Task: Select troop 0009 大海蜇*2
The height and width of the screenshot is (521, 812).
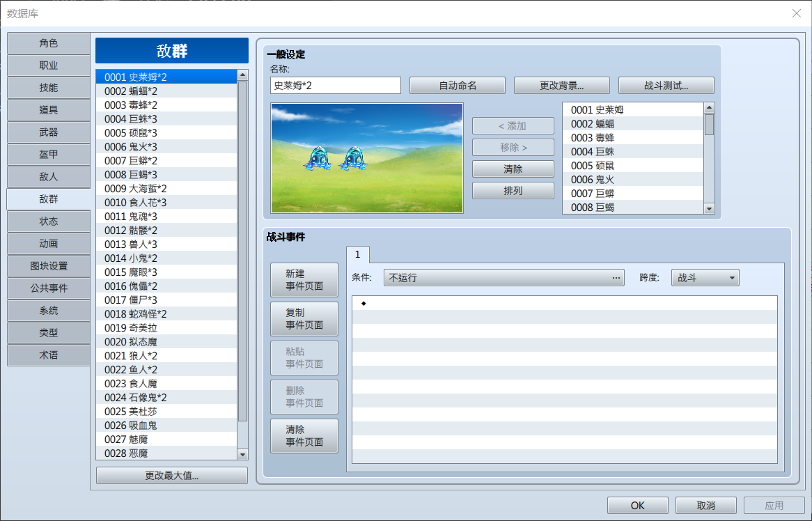Action: pos(166,189)
